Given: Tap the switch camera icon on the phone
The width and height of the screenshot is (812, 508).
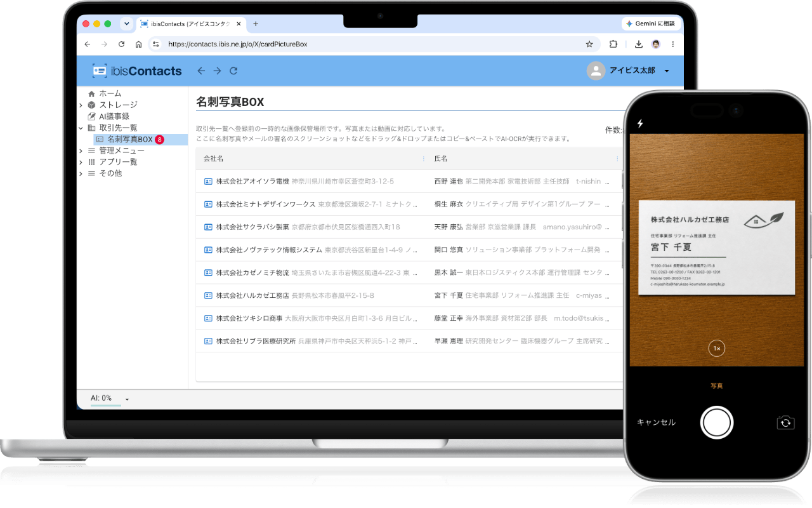Looking at the screenshot, I should click(x=785, y=422).
